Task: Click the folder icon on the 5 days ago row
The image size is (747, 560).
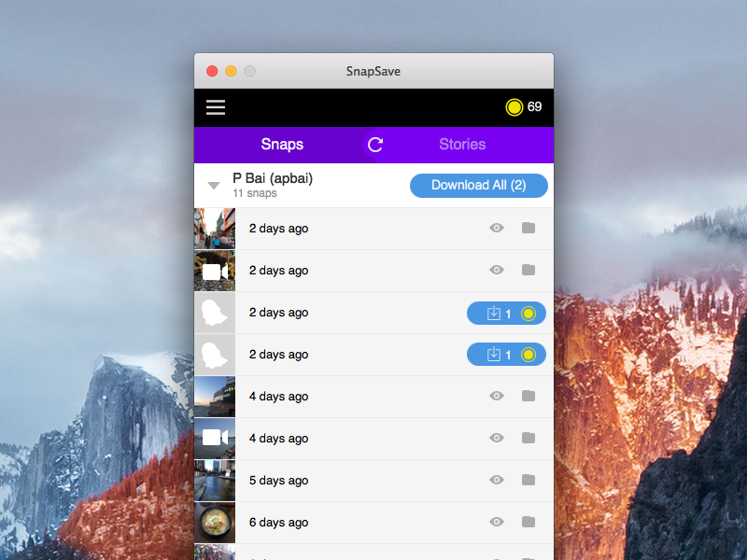Action: pos(529,480)
